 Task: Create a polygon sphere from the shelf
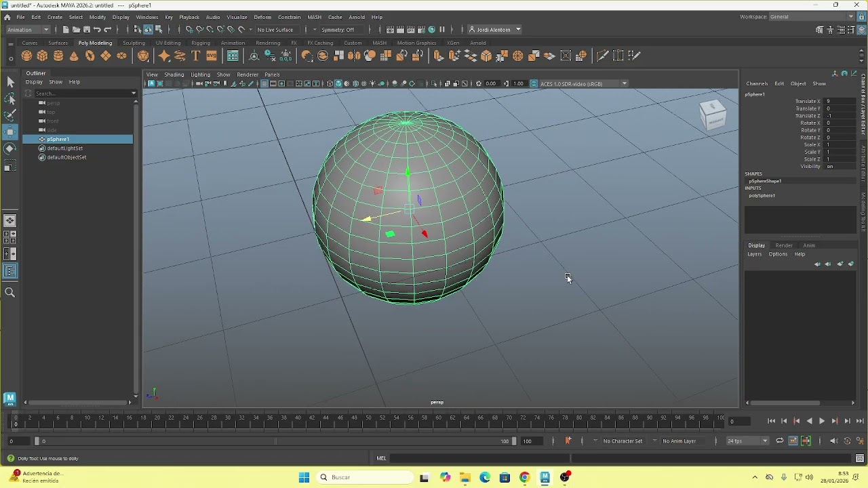(26, 56)
